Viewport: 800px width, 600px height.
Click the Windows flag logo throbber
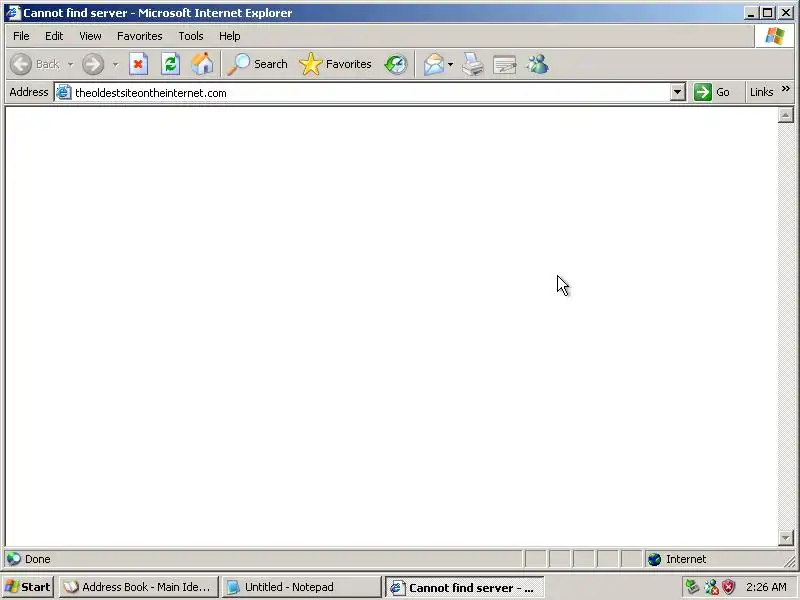(x=774, y=36)
